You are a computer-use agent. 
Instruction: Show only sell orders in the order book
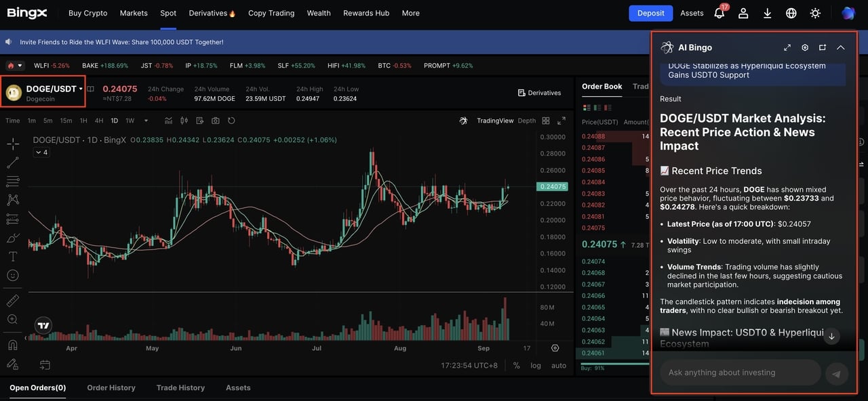tap(608, 107)
